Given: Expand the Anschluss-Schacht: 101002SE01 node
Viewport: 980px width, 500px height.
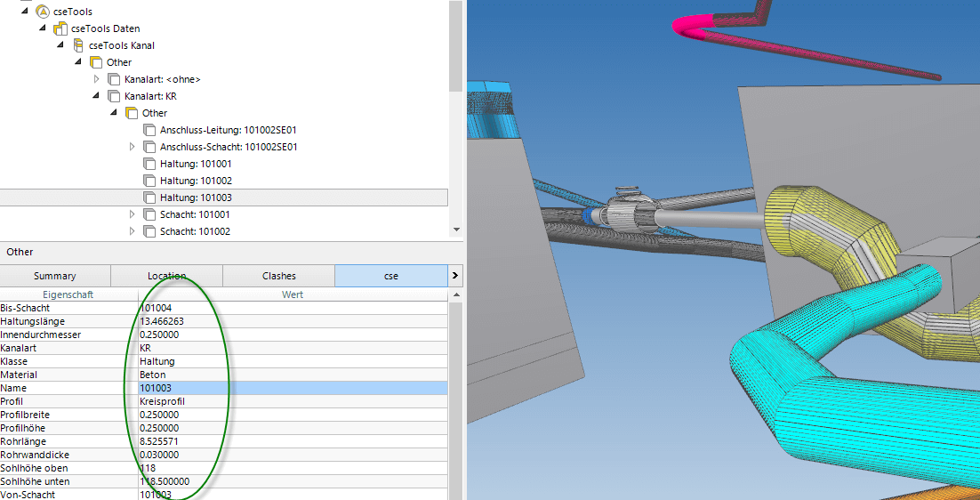Looking at the screenshot, I should tap(133, 147).
